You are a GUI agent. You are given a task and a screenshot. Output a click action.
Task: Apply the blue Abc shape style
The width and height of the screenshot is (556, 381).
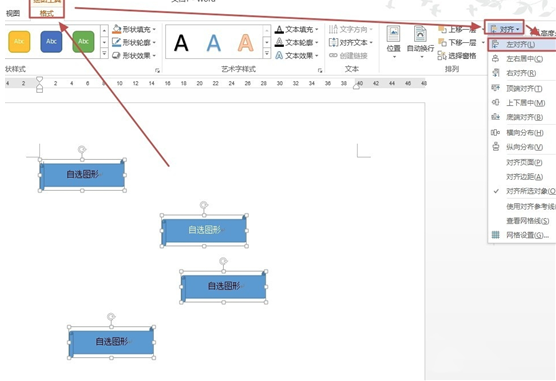51,42
